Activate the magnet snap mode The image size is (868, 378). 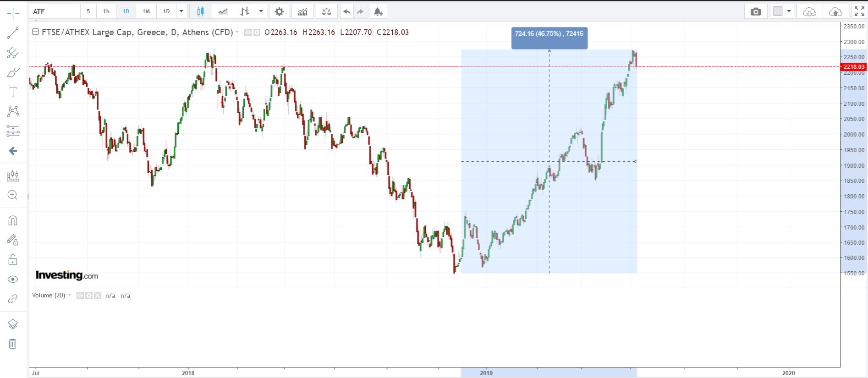pyautogui.click(x=13, y=220)
